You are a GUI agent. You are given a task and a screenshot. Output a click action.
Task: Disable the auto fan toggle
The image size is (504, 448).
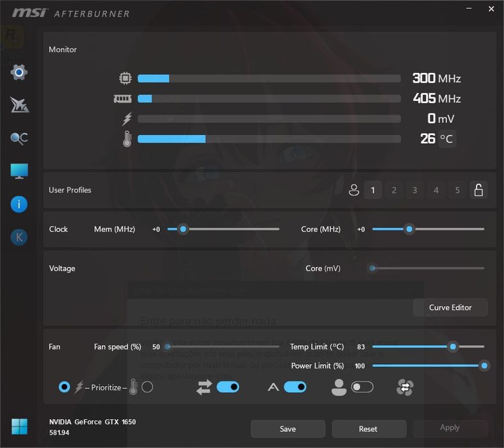coord(295,387)
